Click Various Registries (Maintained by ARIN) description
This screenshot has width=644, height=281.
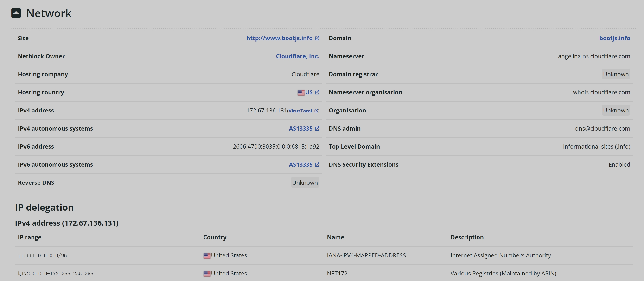point(503,273)
